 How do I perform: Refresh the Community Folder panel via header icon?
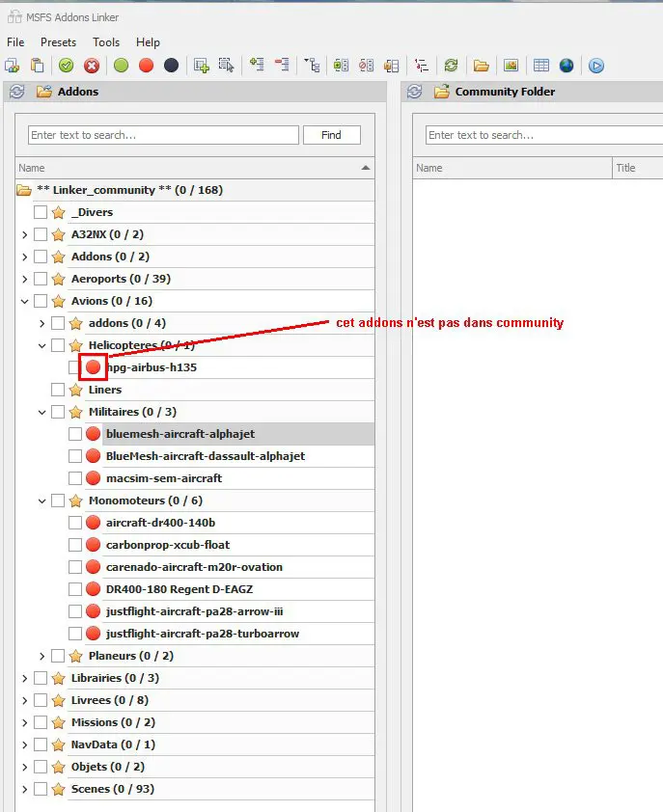414,92
